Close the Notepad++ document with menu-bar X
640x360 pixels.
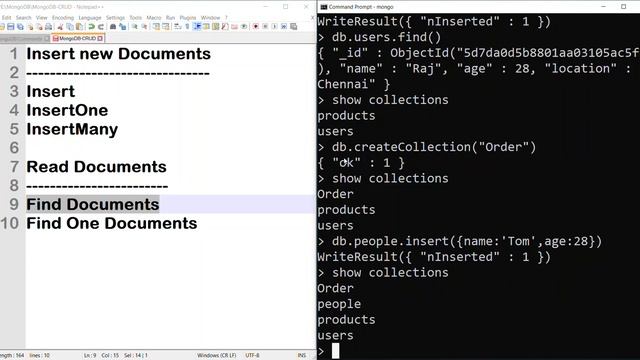point(313,18)
